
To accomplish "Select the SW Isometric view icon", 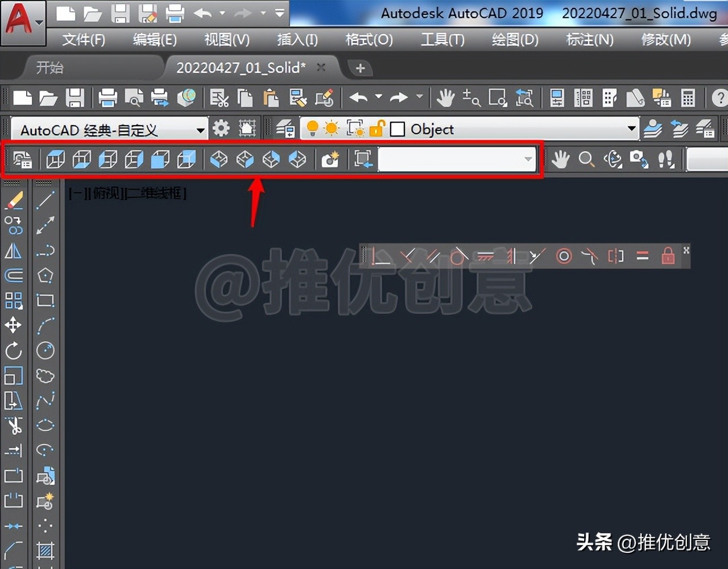I will 219,159.
